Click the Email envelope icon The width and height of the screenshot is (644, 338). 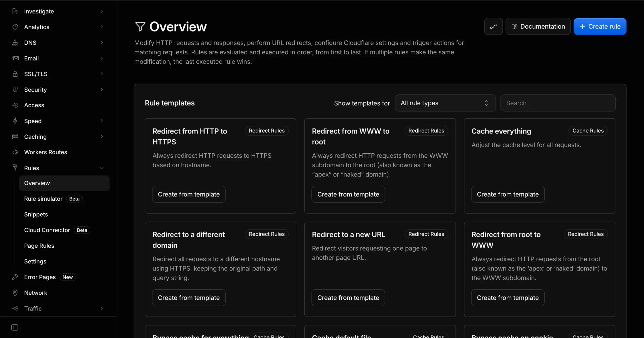point(15,58)
